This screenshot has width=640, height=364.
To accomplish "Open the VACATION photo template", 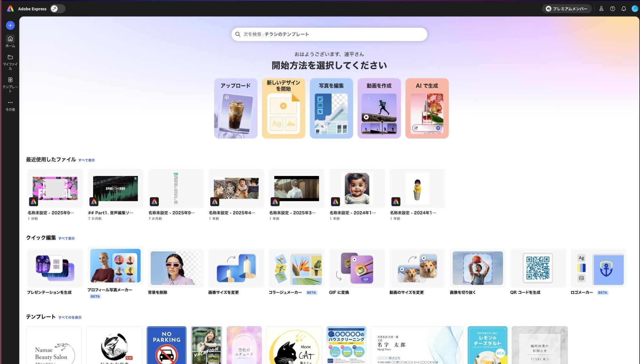I will (x=206, y=345).
